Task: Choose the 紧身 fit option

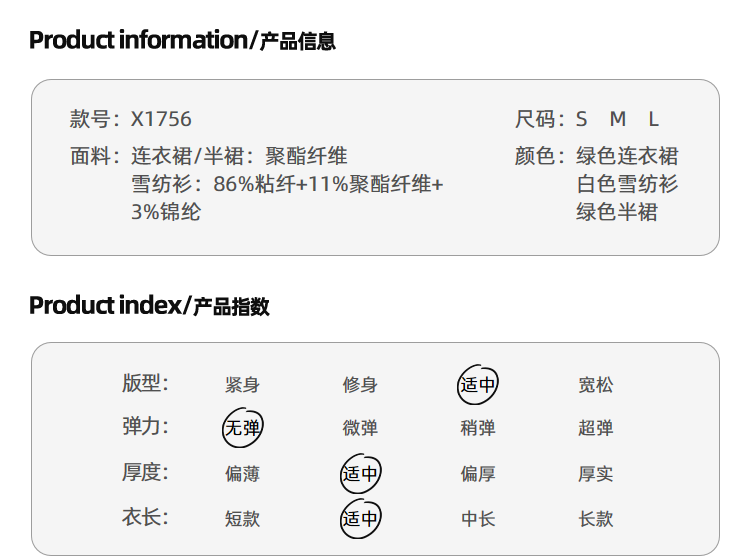Action: click(243, 385)
